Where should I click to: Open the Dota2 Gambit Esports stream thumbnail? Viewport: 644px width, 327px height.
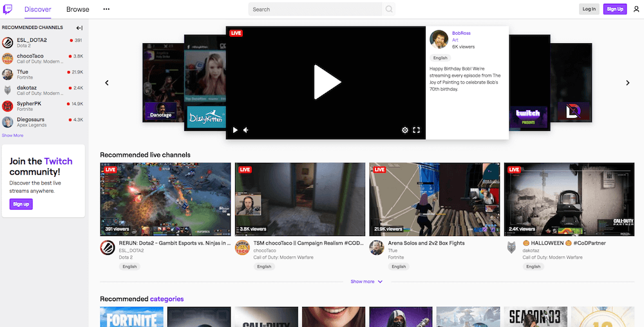(165, 199)
